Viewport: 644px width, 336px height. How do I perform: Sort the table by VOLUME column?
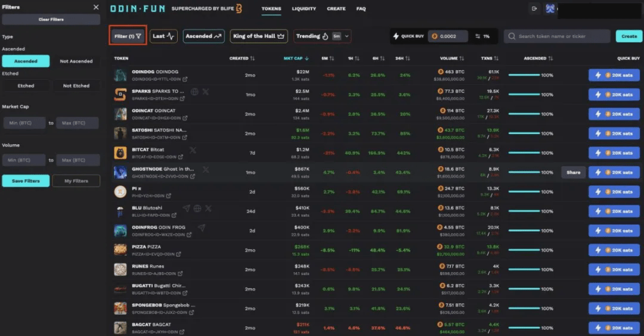click(x=451, y=58)
